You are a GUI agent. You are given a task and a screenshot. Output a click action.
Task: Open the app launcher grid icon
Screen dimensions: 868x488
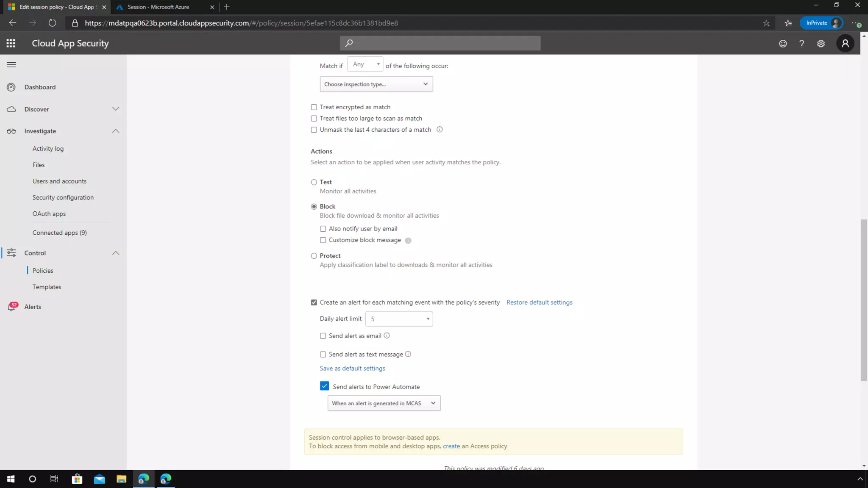point(11,43)
